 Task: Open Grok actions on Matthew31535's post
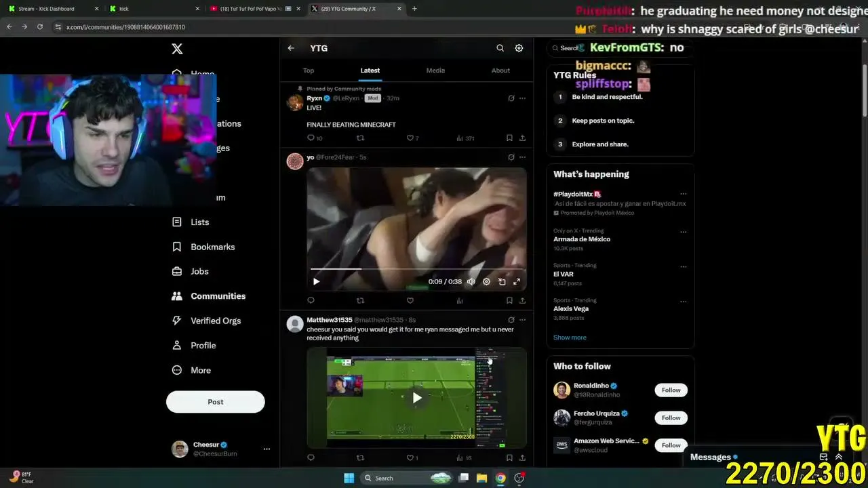click(x=511, y=320)
